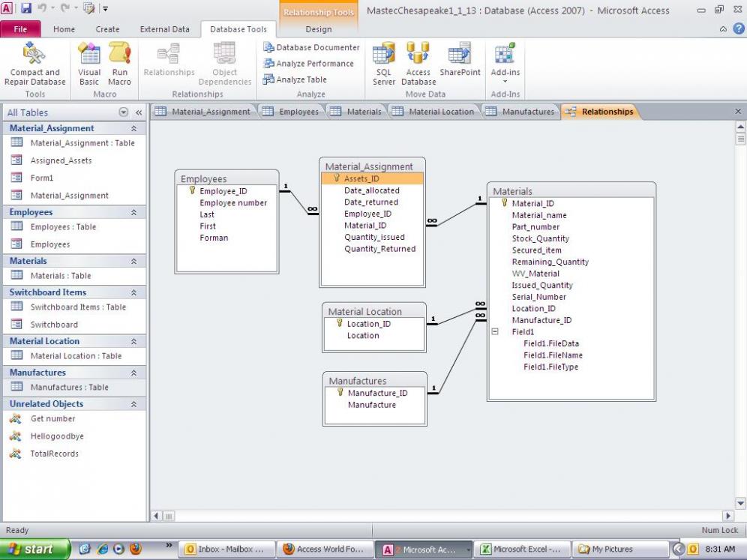This screenshot has height=560, width=747.
Task: Open the Visual Basic editor
Action: (89, 64)
